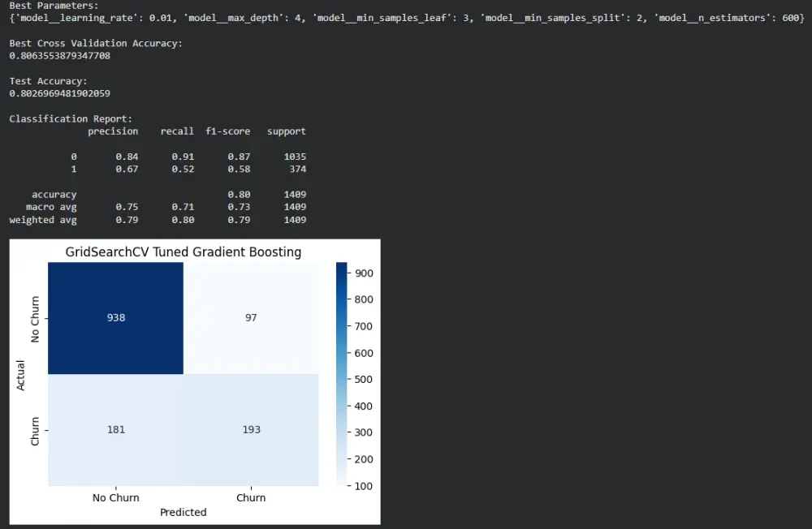Click class 1 f1-score value 0.58
The image size is (812, 529).
click(239, 170)
